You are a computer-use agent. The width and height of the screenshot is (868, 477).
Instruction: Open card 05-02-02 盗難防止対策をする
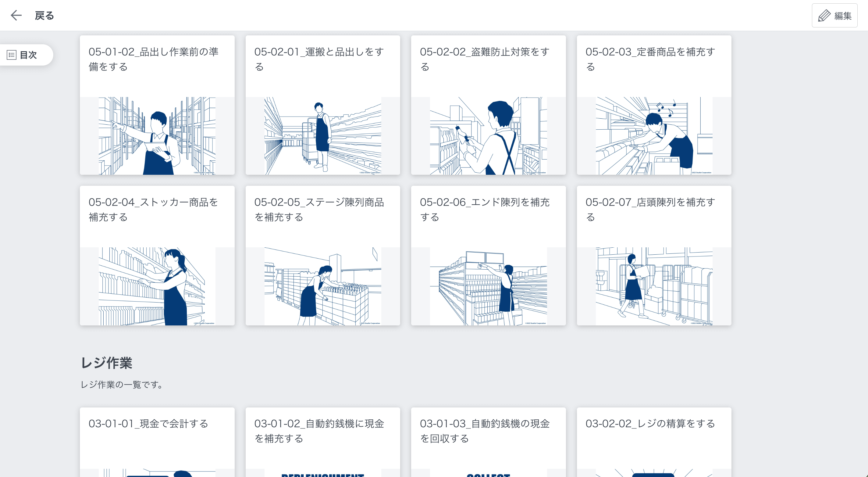488,105
